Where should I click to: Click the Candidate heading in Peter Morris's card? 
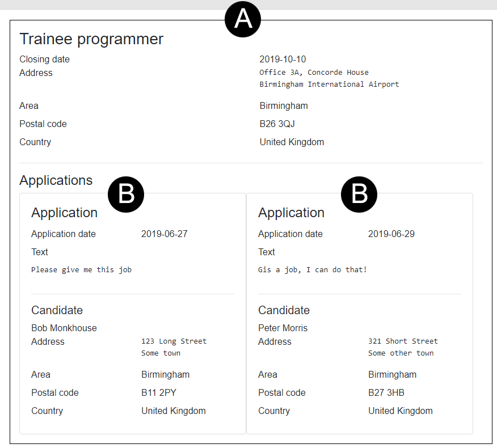click(284, 310)
